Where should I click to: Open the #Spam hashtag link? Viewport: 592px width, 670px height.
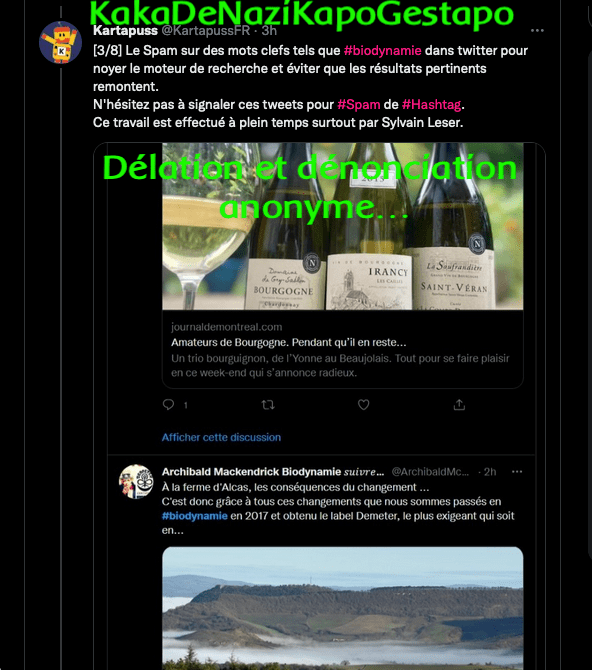click(359, 104)
